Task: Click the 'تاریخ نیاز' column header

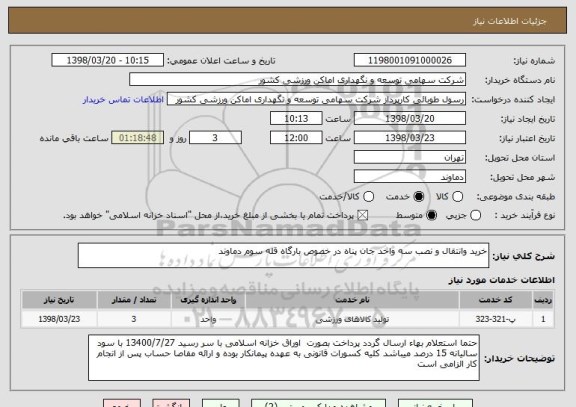Action: (59, 300)
